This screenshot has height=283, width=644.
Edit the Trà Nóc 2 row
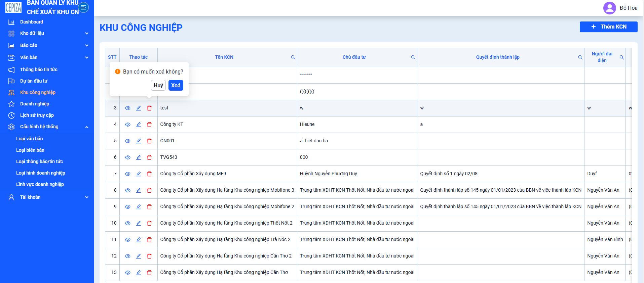(139, 240)
